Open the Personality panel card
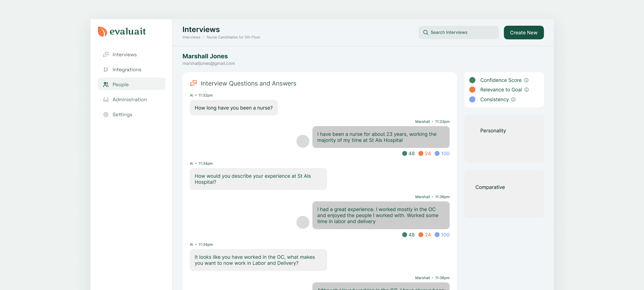The width and height of the screenshot is (644, 290). click(504, 139)
